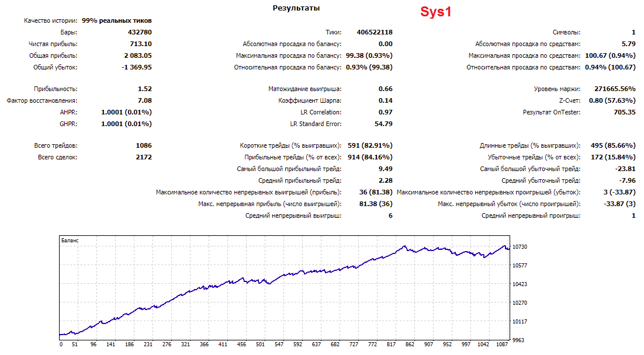
Task: Select the Матожидание выигрыша value 0.66
Action: tap(386, 89)
